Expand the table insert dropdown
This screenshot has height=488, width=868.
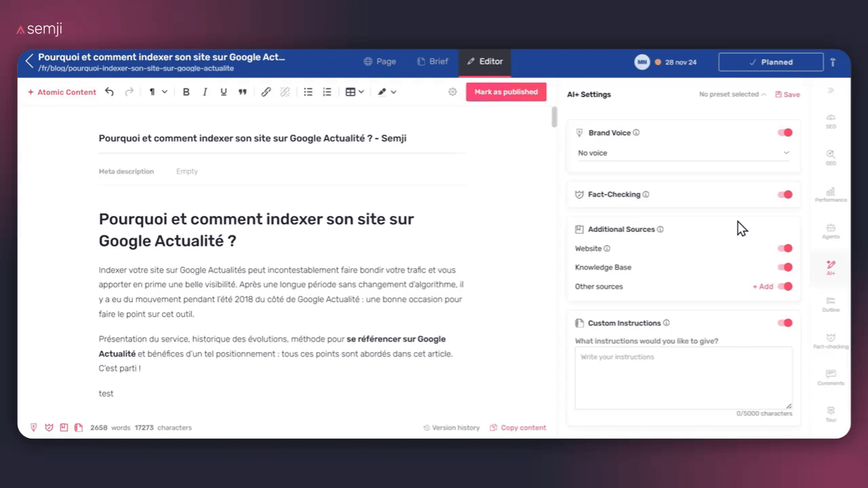pyautogui.click(x=355, y=92)
